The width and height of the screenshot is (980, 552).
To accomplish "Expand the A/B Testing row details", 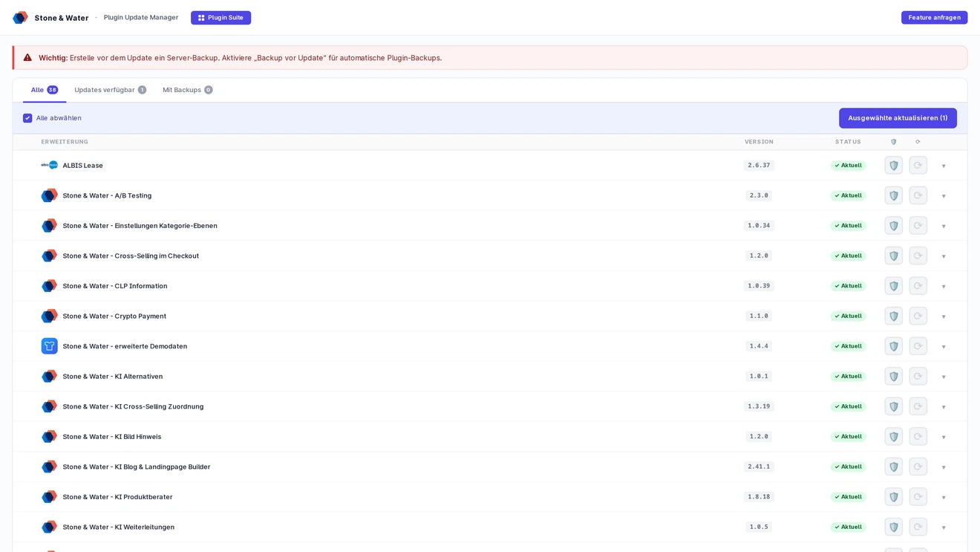I will (944, 196).
